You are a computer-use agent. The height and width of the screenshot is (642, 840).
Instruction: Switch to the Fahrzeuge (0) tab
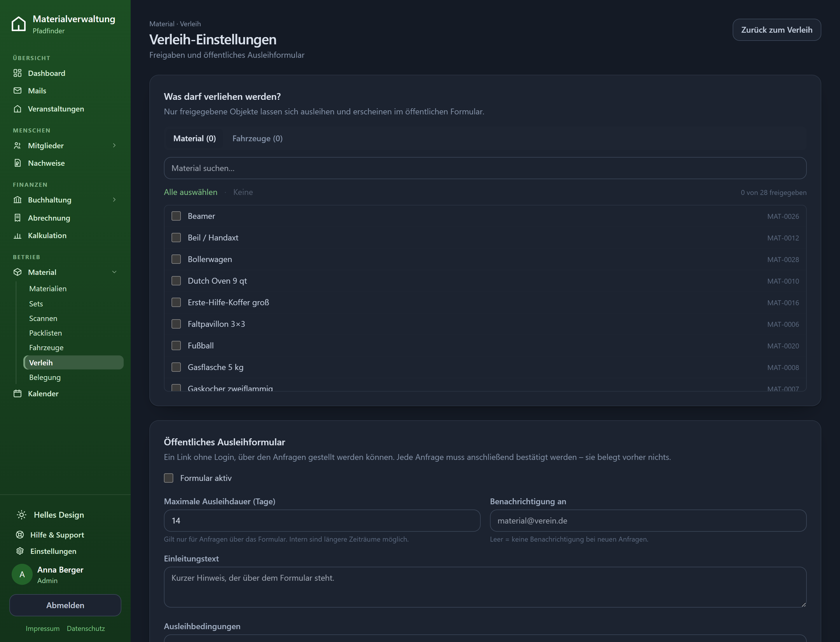point(258,139)
